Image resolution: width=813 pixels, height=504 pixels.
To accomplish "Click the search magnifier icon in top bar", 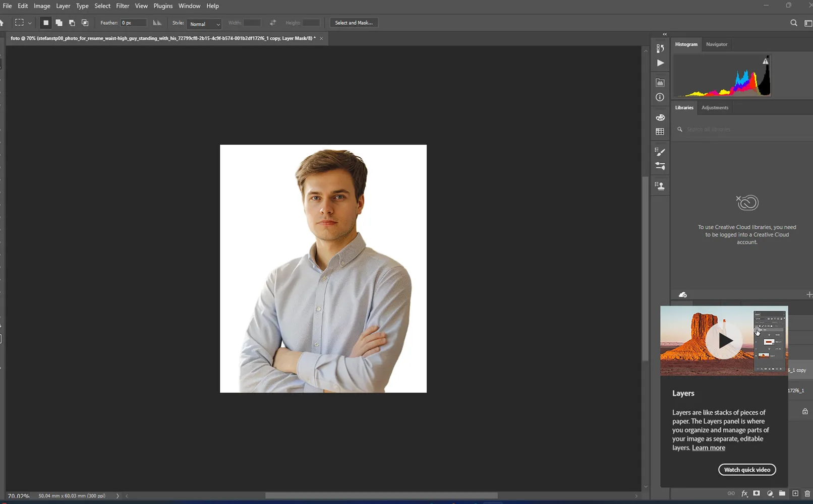I will tap(793, 23).
